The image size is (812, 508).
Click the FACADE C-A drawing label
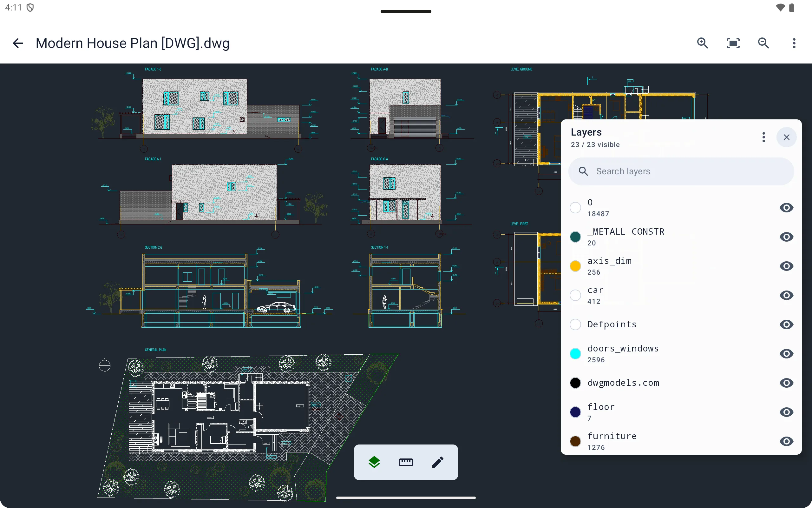[379, 159]
